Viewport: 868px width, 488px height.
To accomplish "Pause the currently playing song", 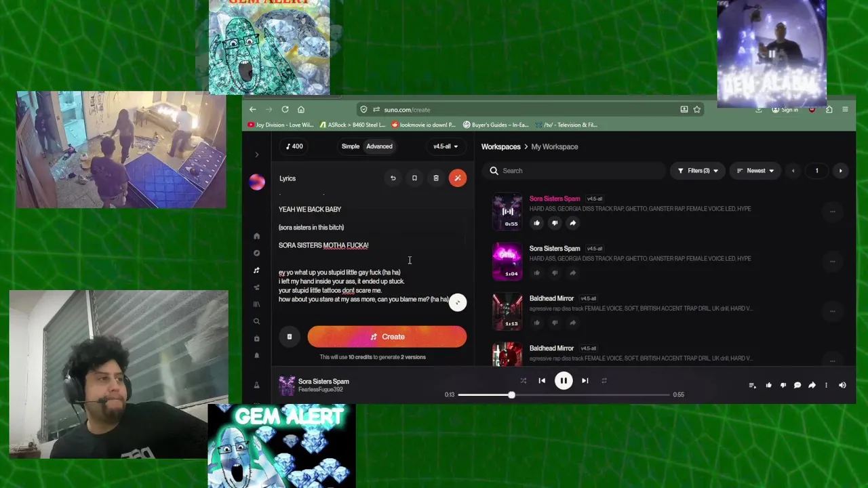I will click(x=564, y=381).
